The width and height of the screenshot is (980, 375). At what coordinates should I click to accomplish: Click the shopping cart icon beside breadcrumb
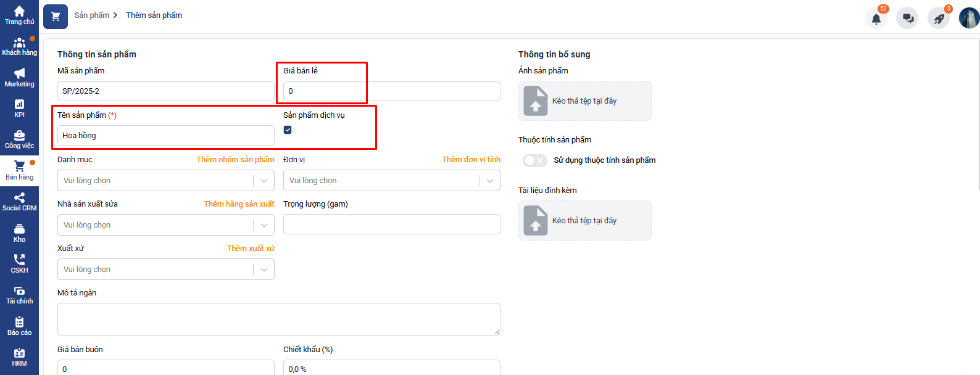[56, 17]
